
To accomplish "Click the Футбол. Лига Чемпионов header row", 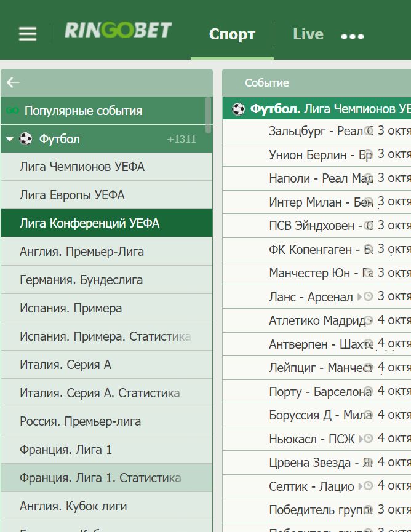I will point(317,109).
